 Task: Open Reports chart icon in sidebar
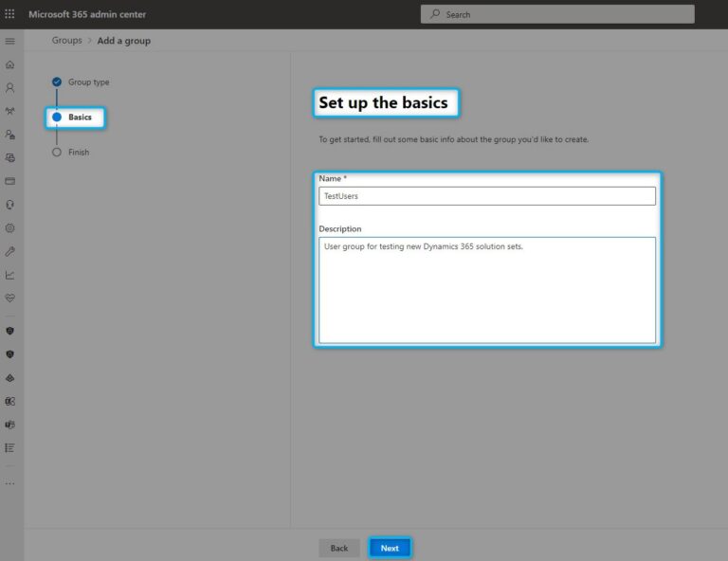(x=10, y=275)
